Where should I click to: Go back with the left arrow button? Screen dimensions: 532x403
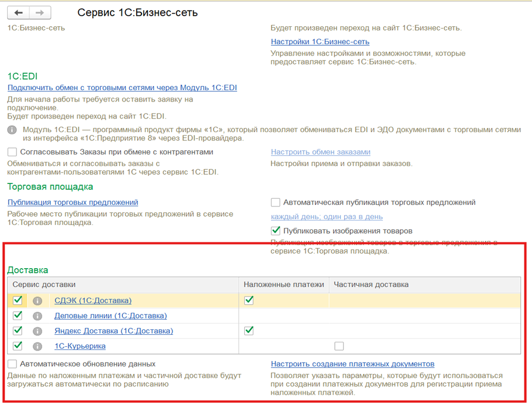coord(19,13)
